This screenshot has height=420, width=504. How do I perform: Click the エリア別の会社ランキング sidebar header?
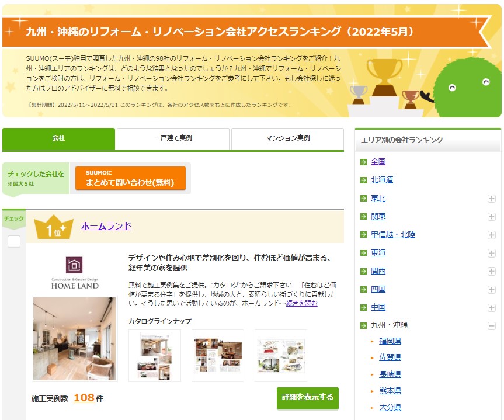click(428, 140)
